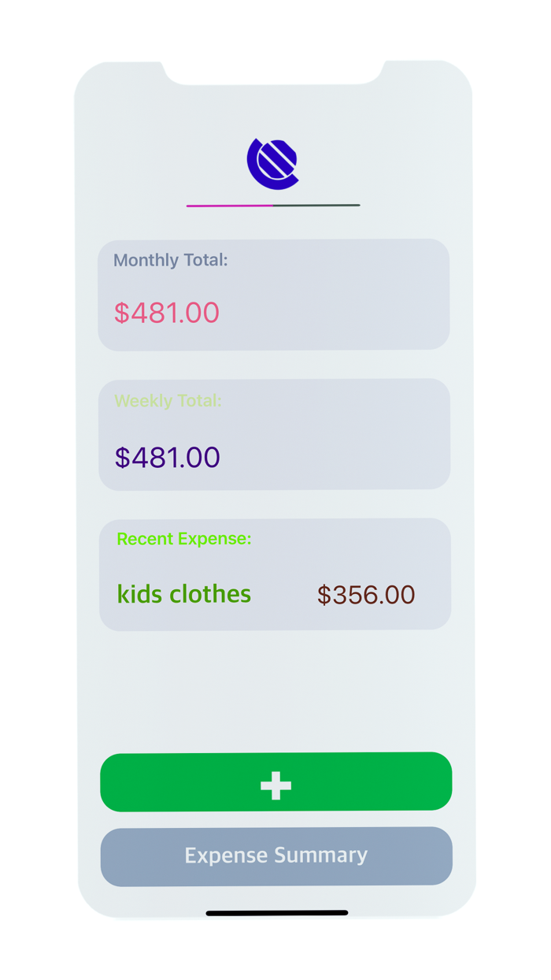This screenshot has width=551, height=980.
Task: Click the white plus symbol on the green bar
Action: pos(275,783)
